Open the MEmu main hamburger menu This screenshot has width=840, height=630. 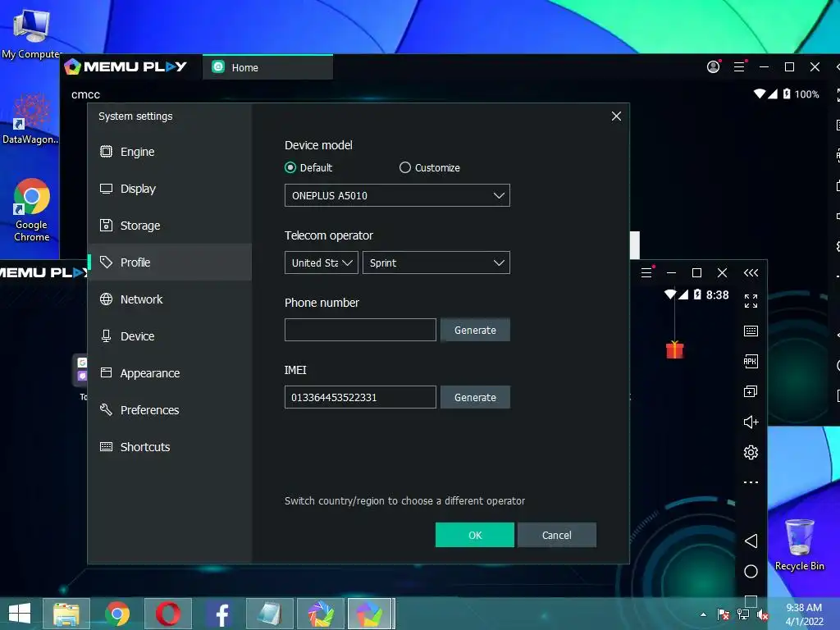739,67
